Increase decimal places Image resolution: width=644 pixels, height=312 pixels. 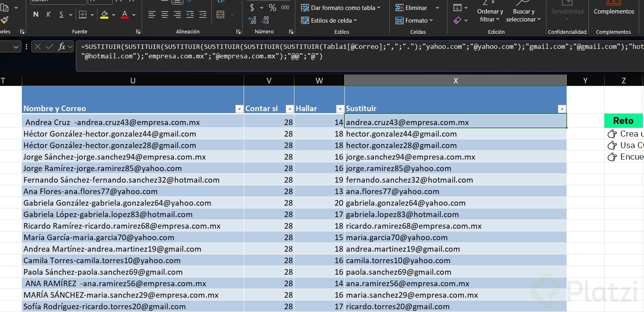click(252, 20)
